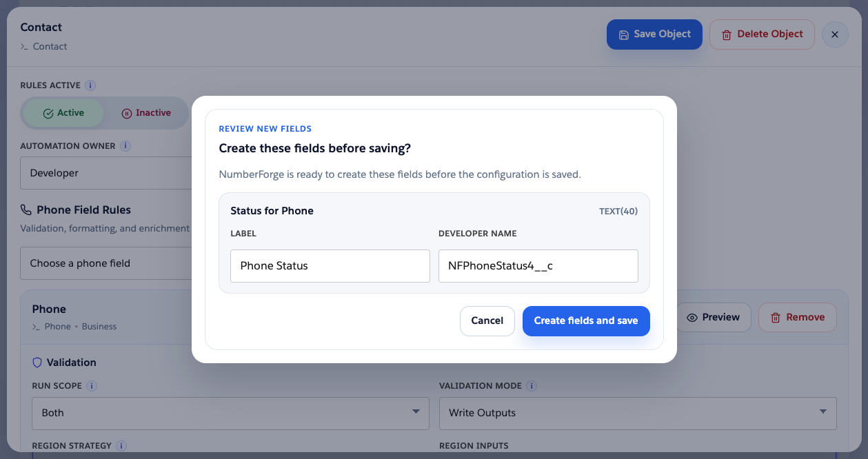
Task: Click the shield icon beside Validation
Action: [x=38, y=363]
